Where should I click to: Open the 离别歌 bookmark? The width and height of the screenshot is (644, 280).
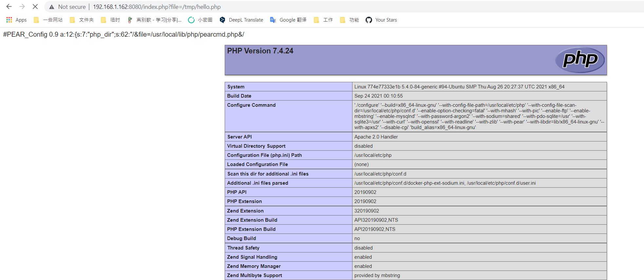(x=154, y=20)
